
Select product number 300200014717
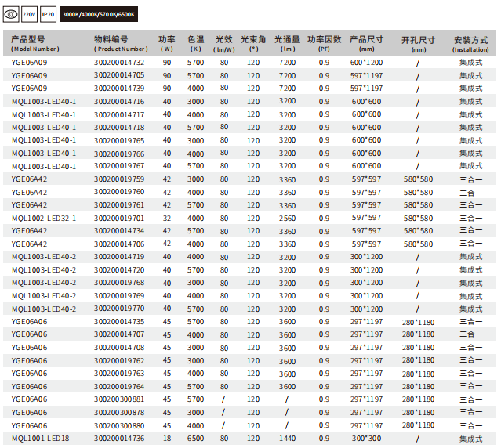(119, 114)
